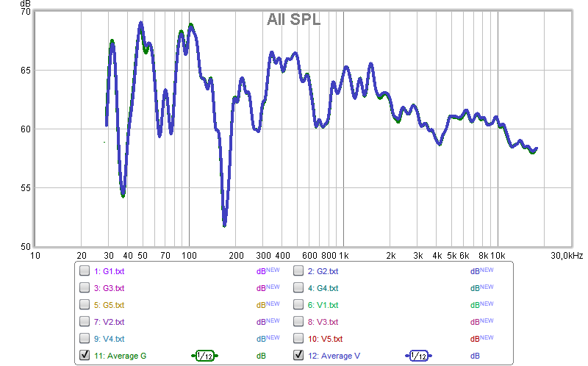Click the dB NEW value in the V5.txt row

pyautogui.click(x=481, y=338)
